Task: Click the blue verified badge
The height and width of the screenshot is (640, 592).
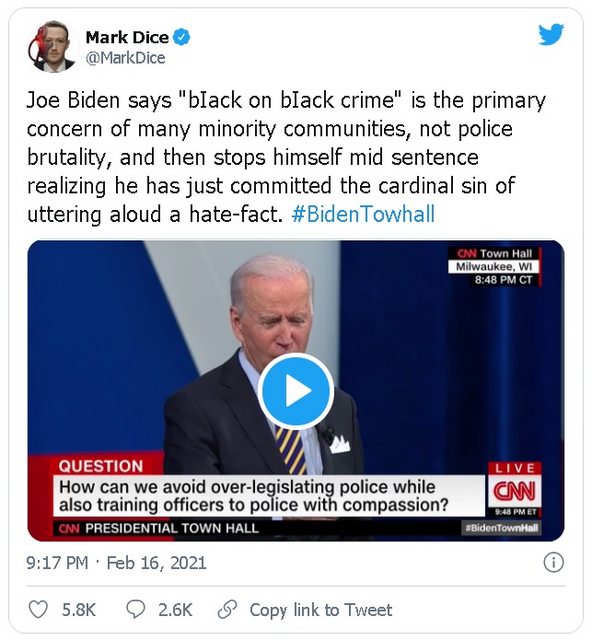Action: 181,38
